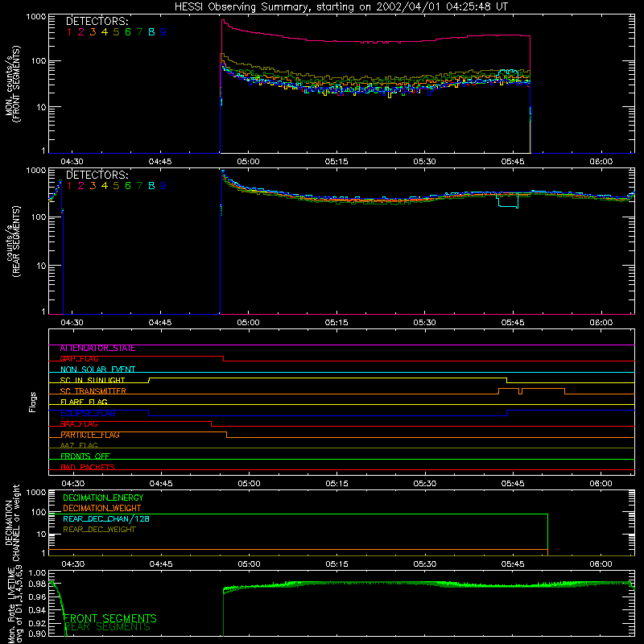Select DETECTORS: label in front segments panel
This screenshot has width=644, height=644.
[97, 21]
